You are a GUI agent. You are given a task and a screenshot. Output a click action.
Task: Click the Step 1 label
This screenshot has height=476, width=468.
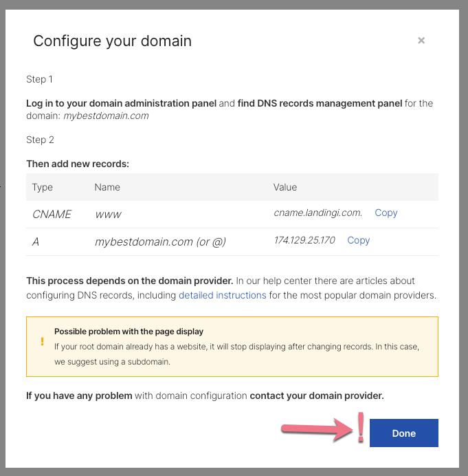pos(39,80)
